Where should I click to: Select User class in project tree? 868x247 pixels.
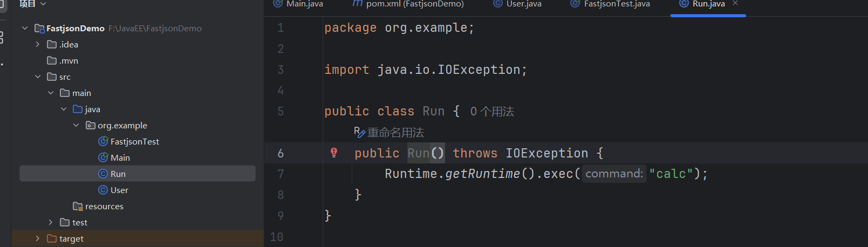(x=119, y=190)
